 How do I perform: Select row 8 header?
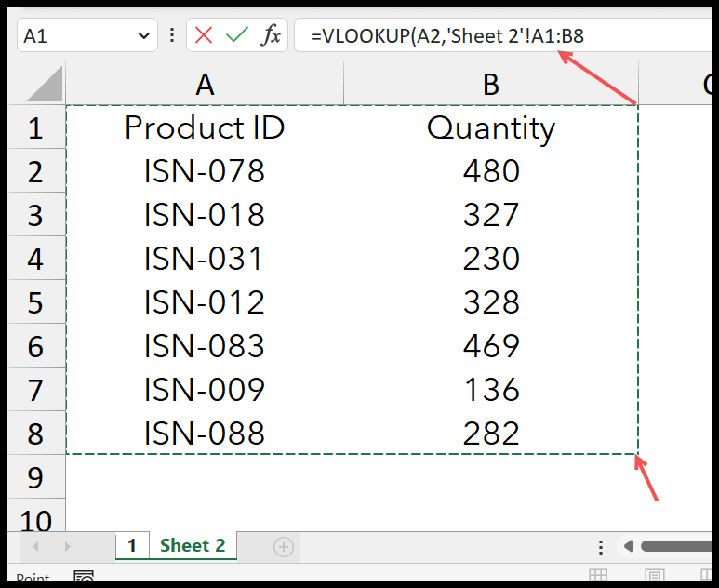(35, 433)
